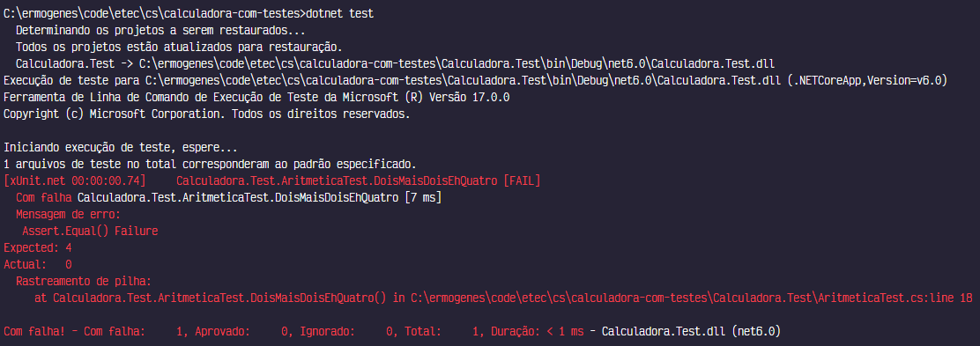Click the 'Mensagem de erro:' label
980x346 pixels.
pos(68,214)
